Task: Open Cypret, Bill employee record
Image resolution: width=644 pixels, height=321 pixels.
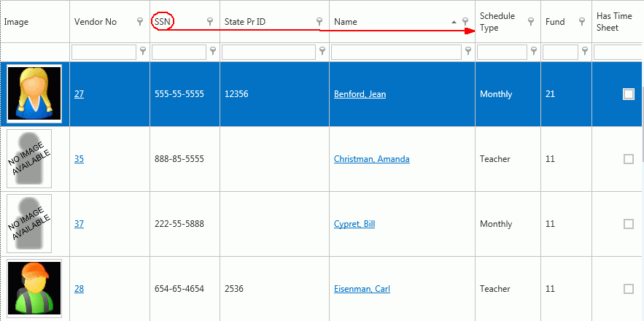Action: coord(354,224)
